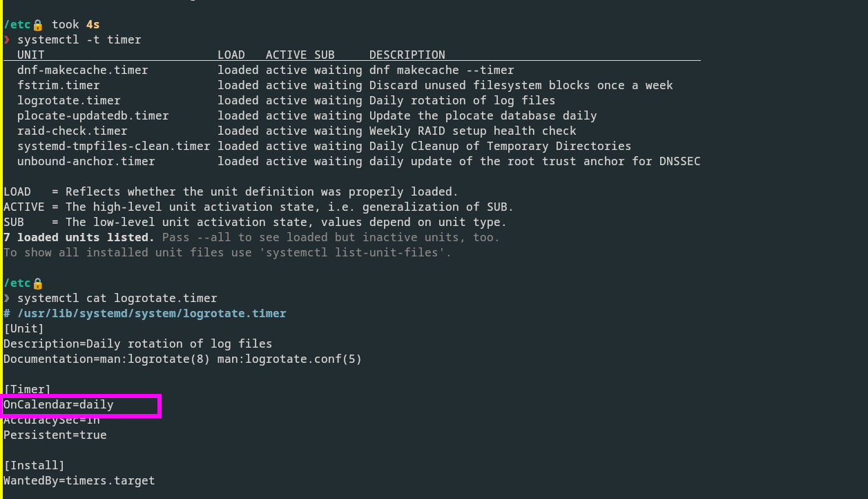Select fstrim.timer unit name
Viewport: 868px width, 499px height.
[59, 86]
